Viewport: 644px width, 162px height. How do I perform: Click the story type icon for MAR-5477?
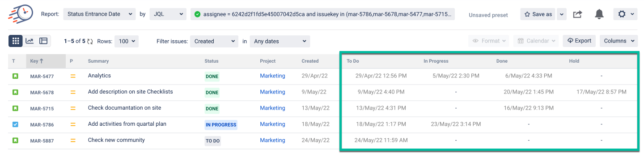(15, 76)
